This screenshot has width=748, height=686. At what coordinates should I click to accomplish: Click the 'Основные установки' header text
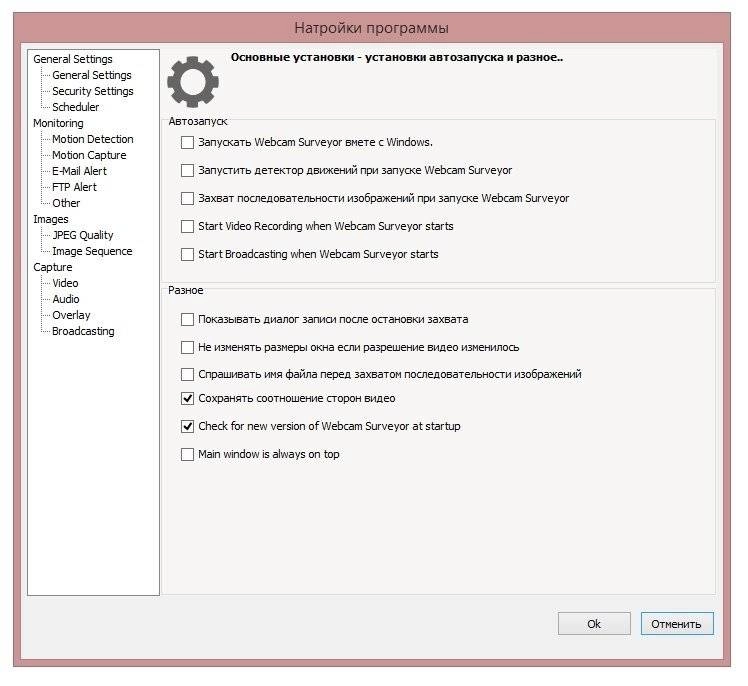(396, 58)
